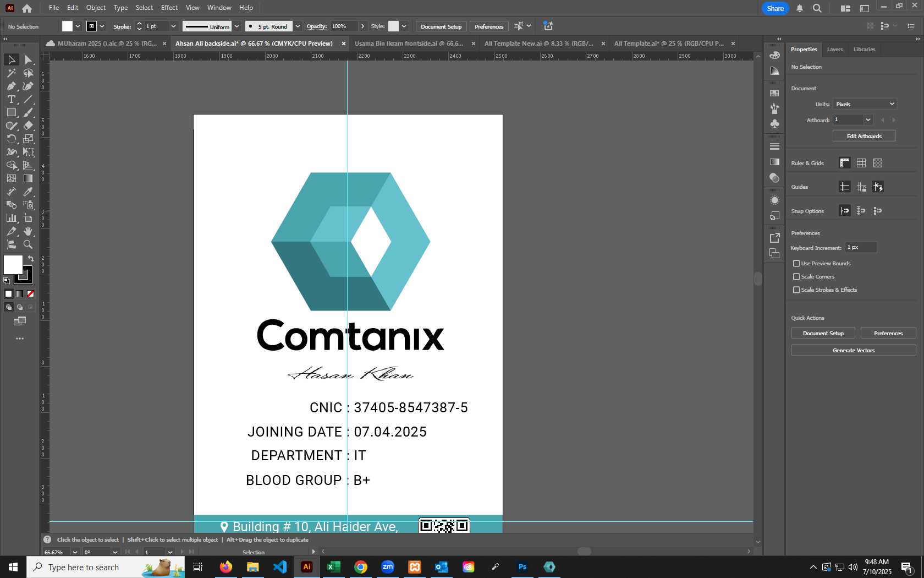Toggle show guides button
The image size is (924, 578).
tap(845, 187)
